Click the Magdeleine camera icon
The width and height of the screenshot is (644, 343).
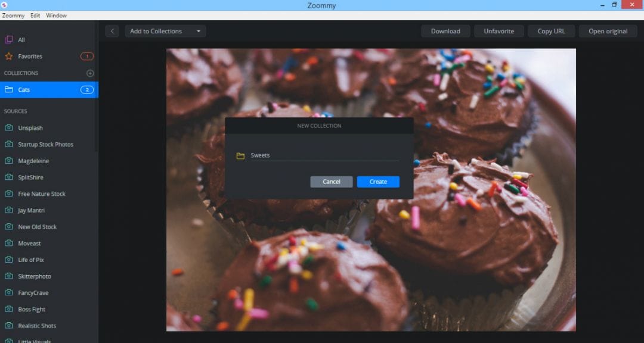[x=8, y=160]
